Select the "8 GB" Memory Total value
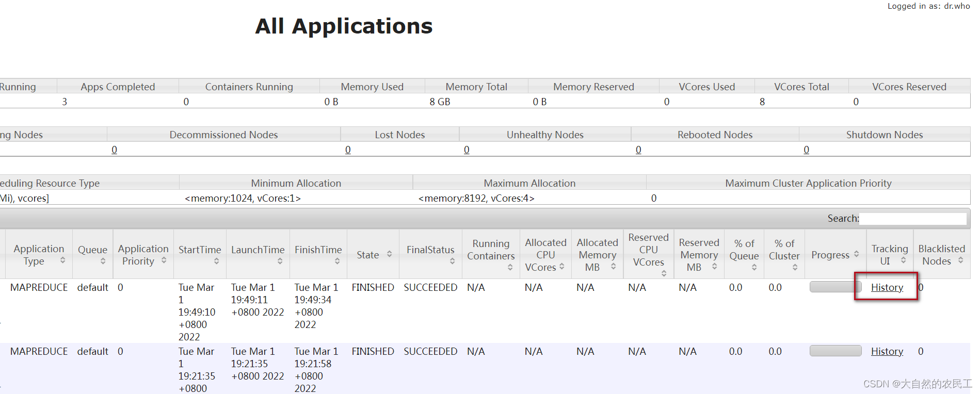Screen dimensions: 980x394 pos(440,102)
